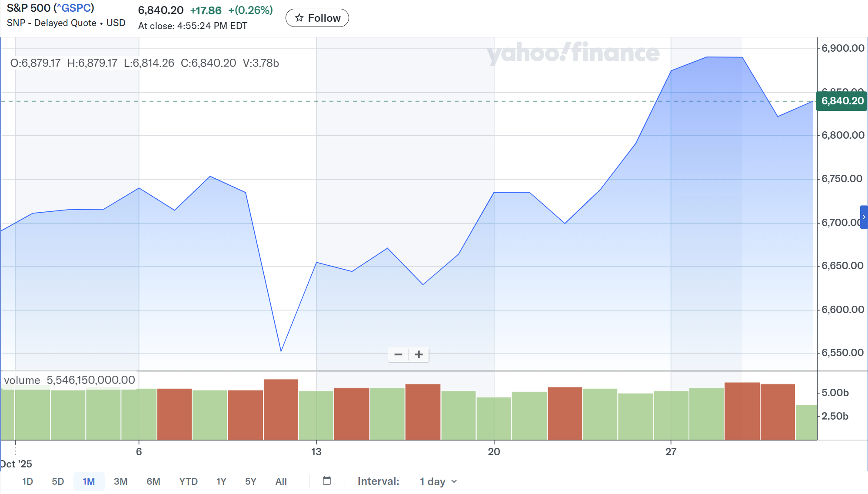Select the 5D time range
The height and width of the screenshot is (494, 868).
58,481
